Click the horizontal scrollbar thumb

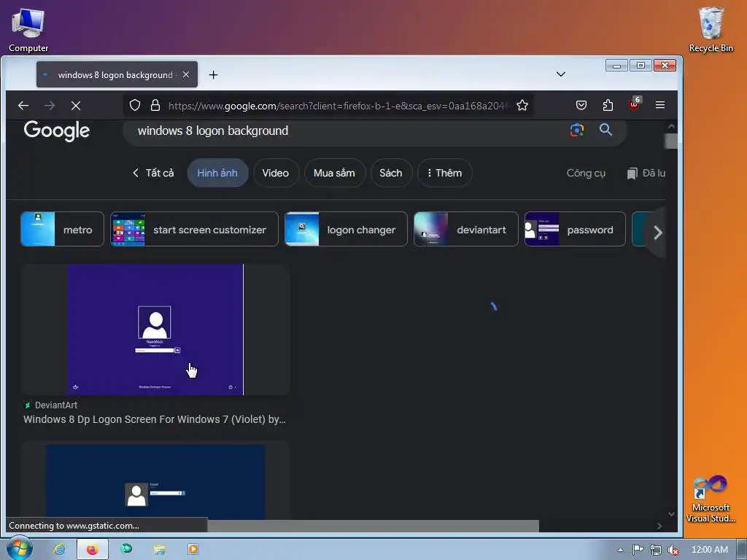tap(373, 526)
